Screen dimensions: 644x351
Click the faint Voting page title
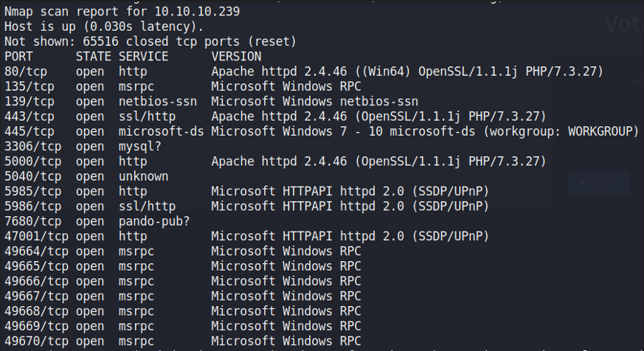coord(623,24)
